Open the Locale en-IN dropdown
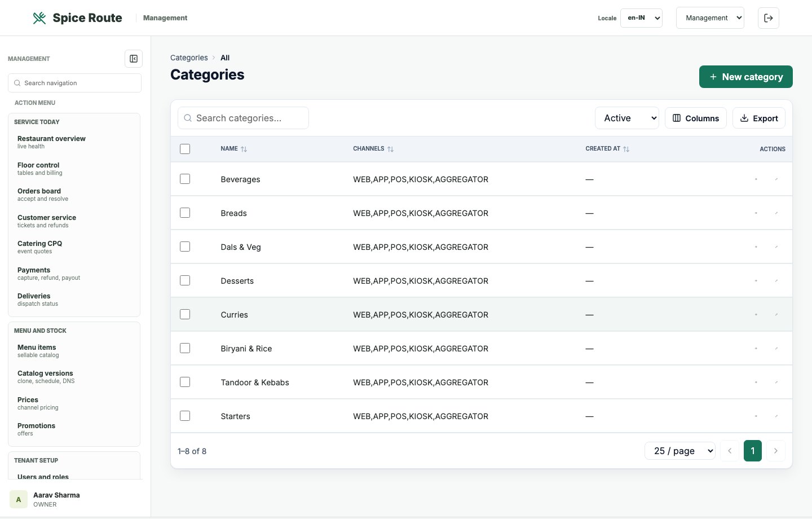 (x=641, y=18)
